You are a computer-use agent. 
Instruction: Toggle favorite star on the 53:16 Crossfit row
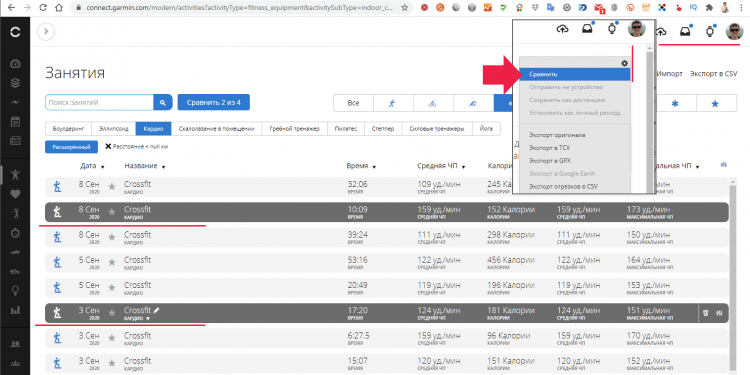click(x=112, y=262)
